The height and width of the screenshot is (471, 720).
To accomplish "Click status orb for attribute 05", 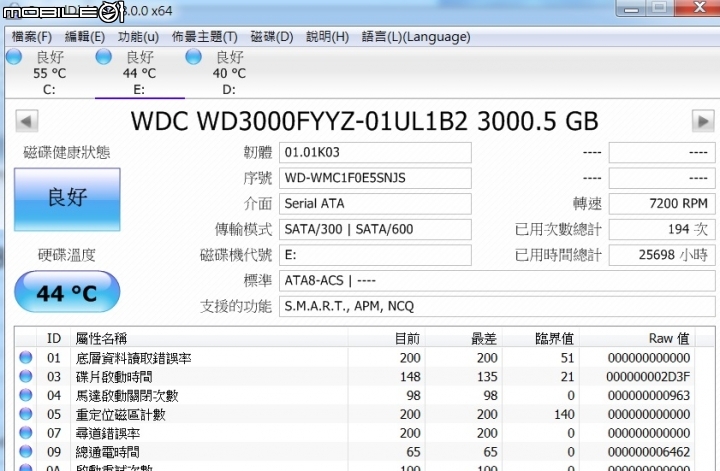I will pos(26,414).
